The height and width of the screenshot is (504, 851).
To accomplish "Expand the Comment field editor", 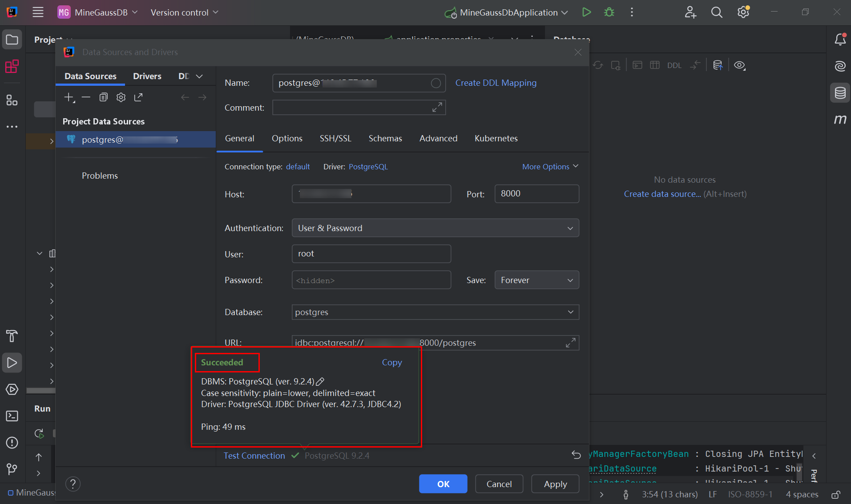I will [x=437, y=107].
